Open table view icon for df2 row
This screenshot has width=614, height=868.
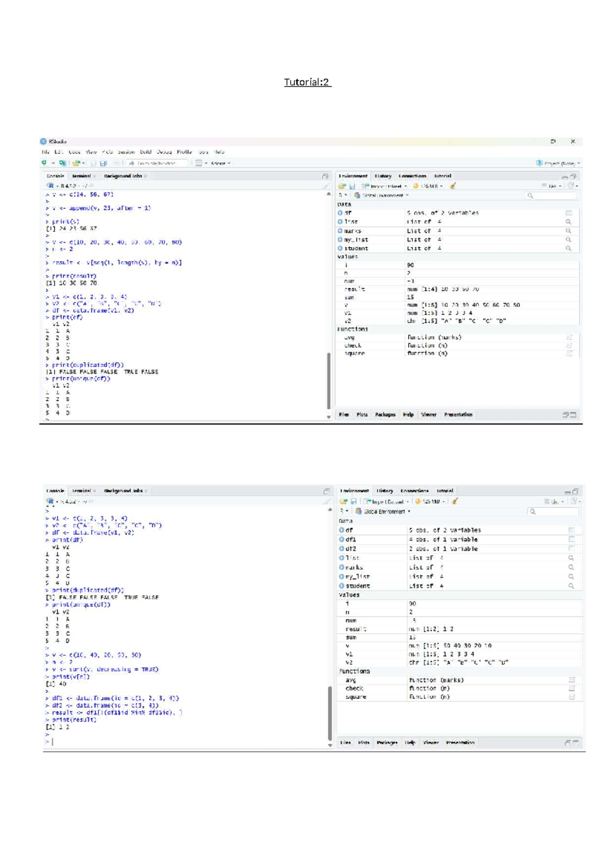click(x=572, y=549)
